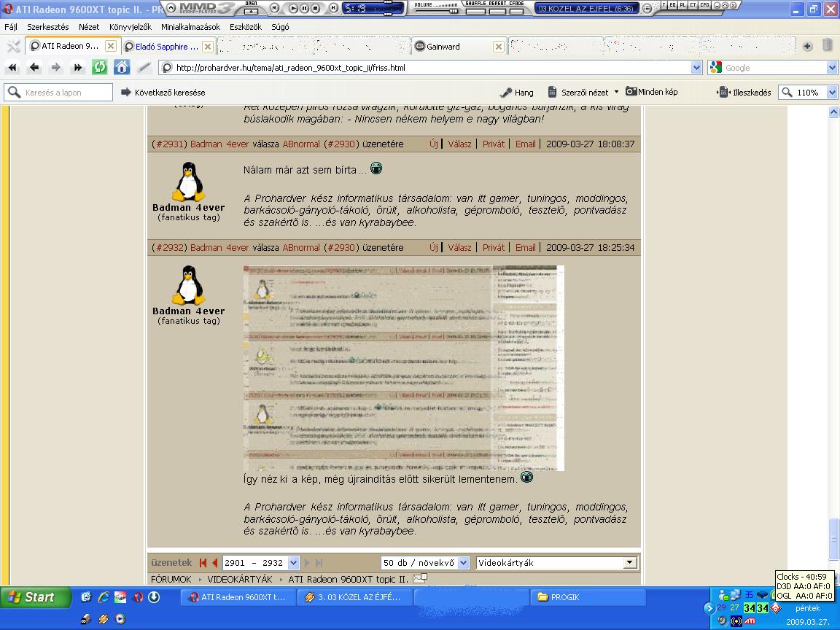The width and height of the screenshot is (840, 630).
Task: Open the 110% zoom dropdown
Action: pyautogui.click(x=832, y=92)
